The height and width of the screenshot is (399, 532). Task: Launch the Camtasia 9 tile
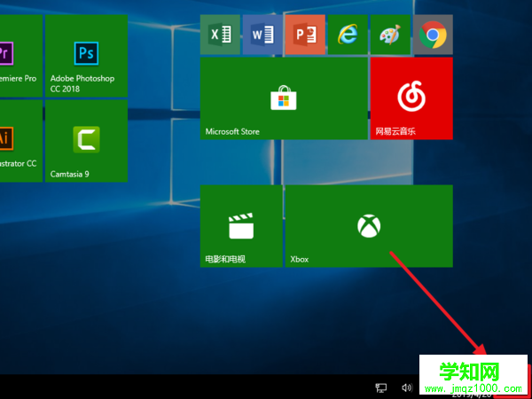pyautogui.click(x=87, y=141)
